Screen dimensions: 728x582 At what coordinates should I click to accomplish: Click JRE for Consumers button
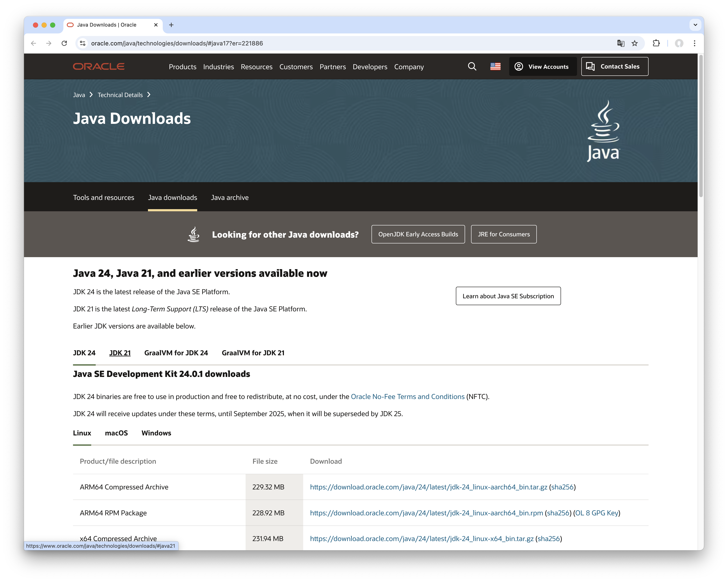point(503,234)
